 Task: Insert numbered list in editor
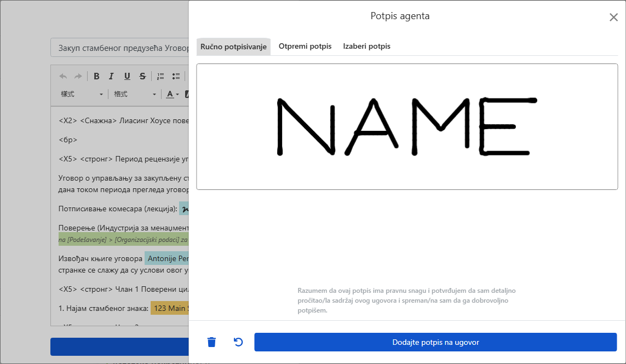pos(160,76)
